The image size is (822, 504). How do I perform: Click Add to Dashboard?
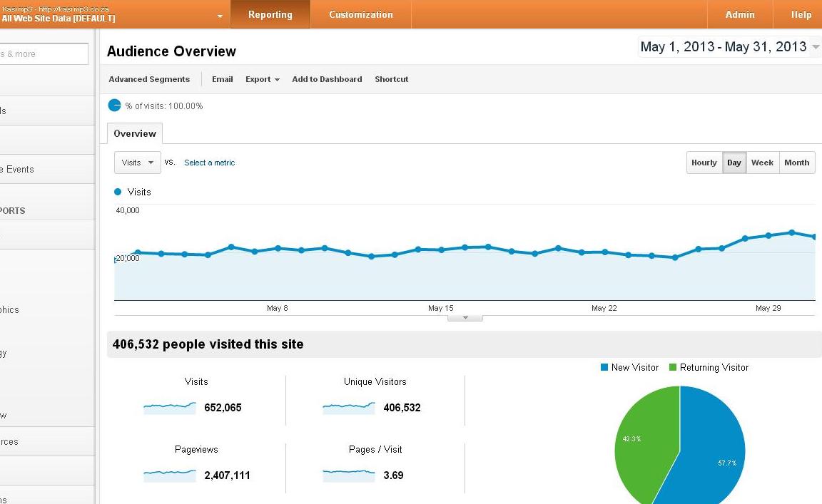click(x=327, y=79)
